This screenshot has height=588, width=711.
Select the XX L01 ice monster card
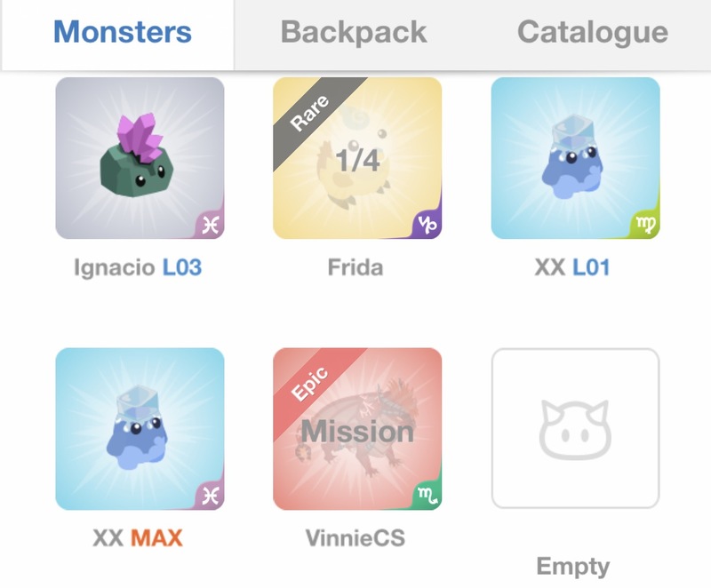pyautogui.click(x=575, y=157)
